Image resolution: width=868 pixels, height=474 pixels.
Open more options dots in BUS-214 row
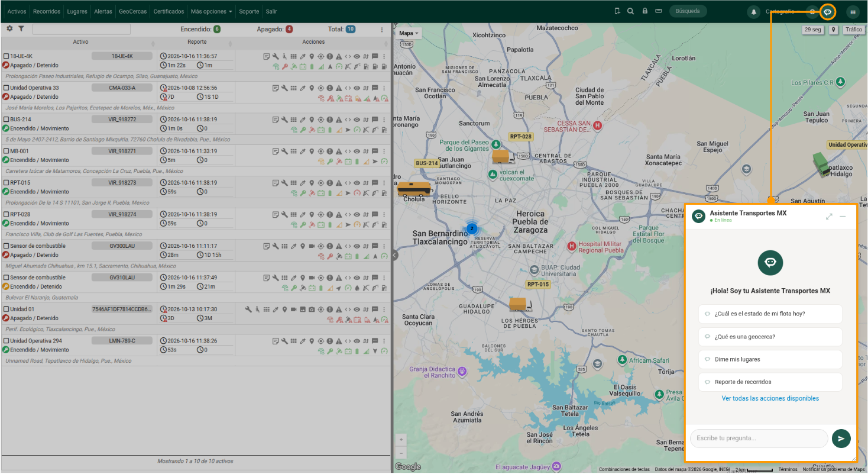point(384,120)
